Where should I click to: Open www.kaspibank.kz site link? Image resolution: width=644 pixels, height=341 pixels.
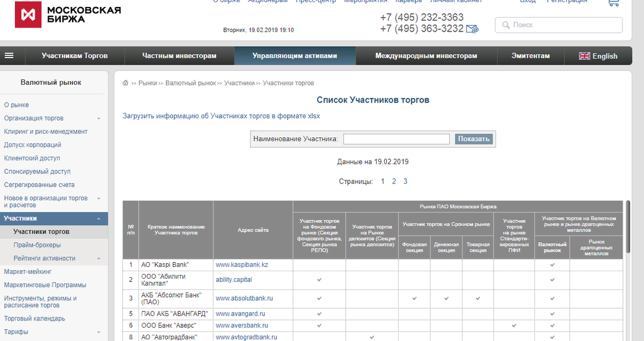point(242,265)
